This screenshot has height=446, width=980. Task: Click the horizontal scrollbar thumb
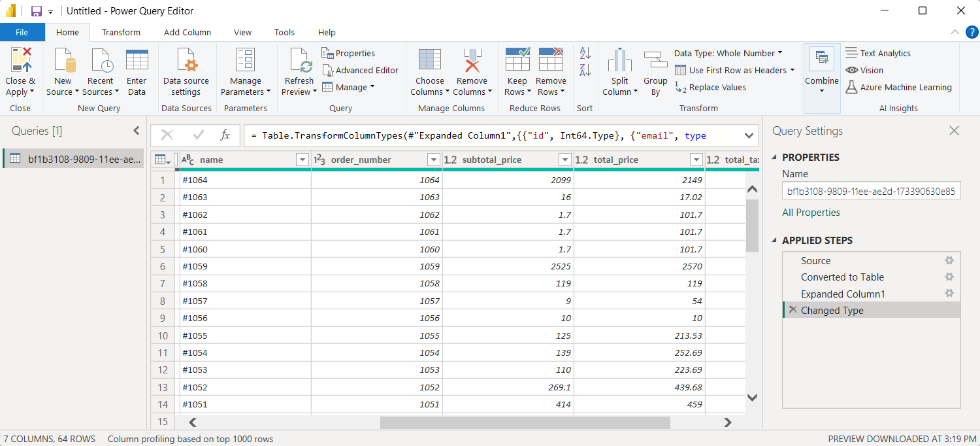pos(525,422)
